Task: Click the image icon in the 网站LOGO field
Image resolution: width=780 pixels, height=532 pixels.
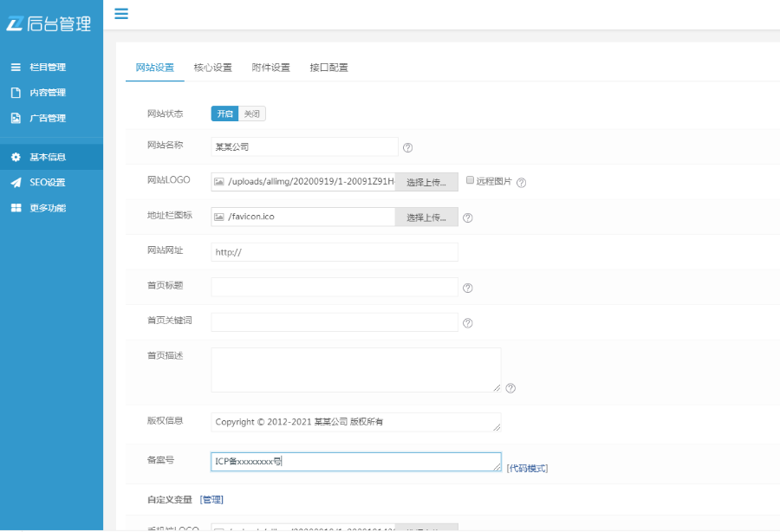Action: [x=219, y=182]
